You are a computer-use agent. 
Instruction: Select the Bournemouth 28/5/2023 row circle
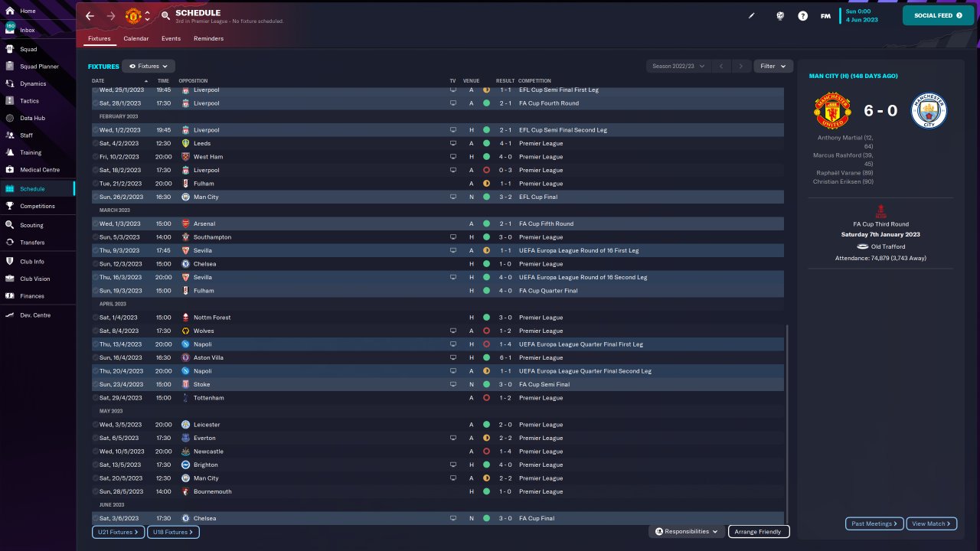pos(96,491)
